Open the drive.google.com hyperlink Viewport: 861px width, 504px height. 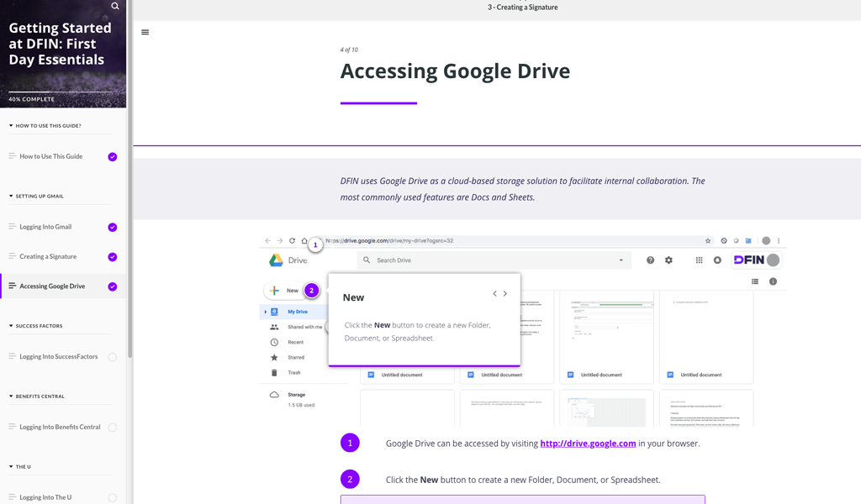point(588,444)
